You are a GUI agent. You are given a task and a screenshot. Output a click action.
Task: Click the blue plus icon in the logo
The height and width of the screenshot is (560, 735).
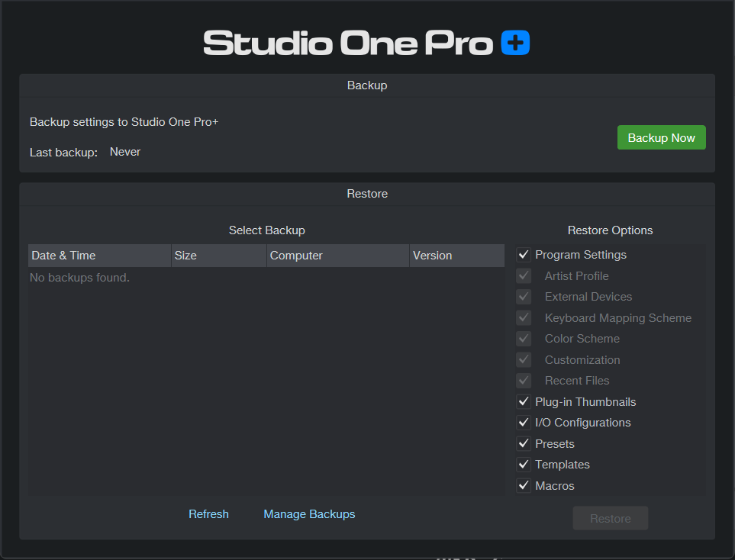(x=515, y=43)
